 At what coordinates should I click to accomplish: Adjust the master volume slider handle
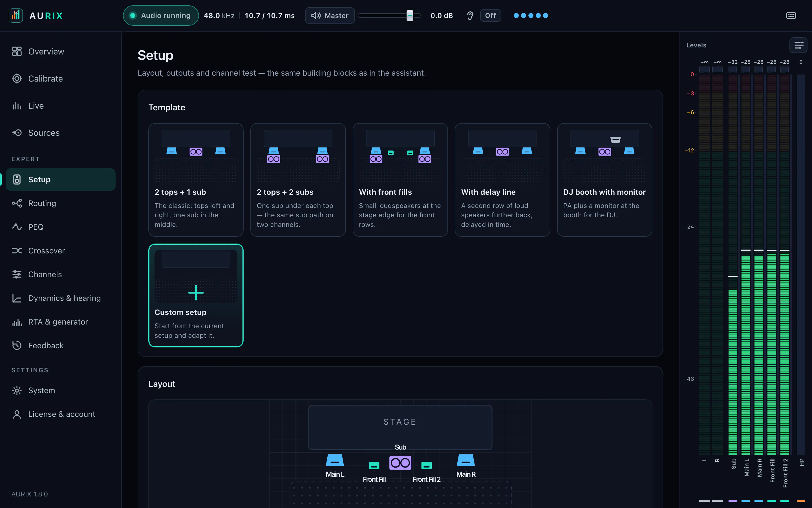410,16
